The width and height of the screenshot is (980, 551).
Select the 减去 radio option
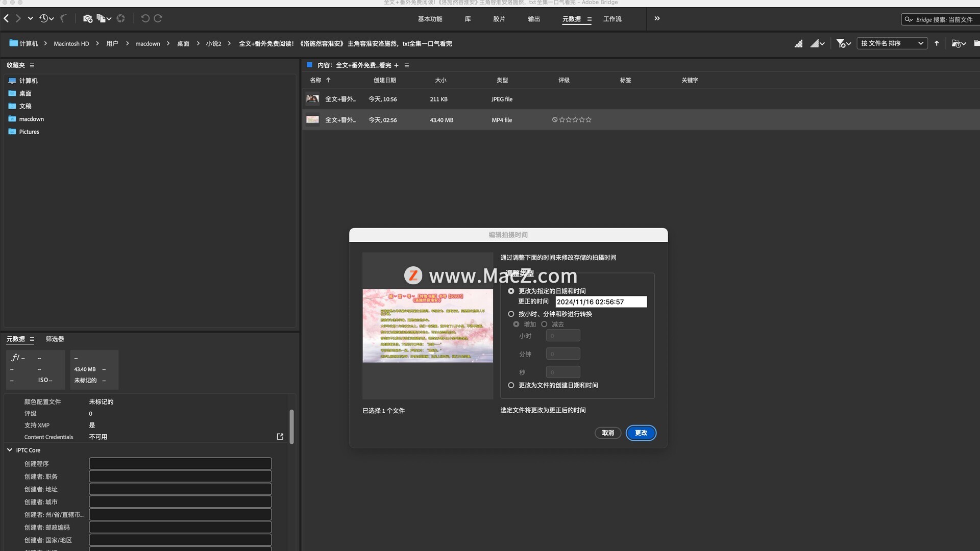click(x=544, y=324)
